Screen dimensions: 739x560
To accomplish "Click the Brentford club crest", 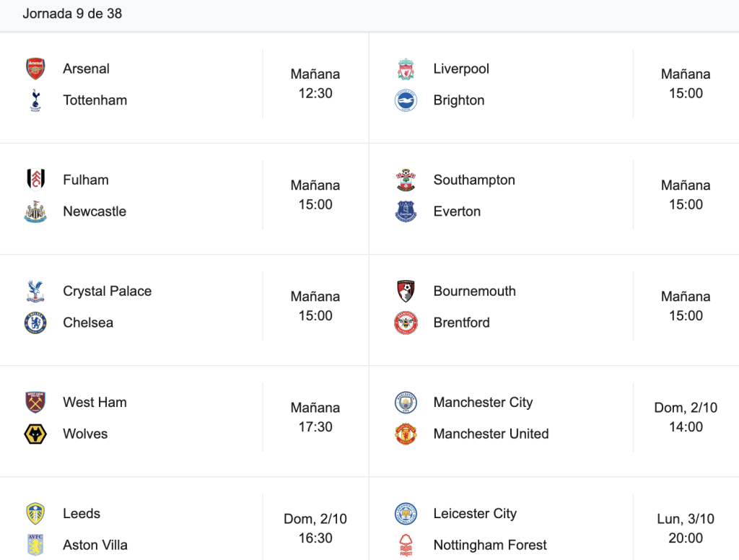I will 406,323.
